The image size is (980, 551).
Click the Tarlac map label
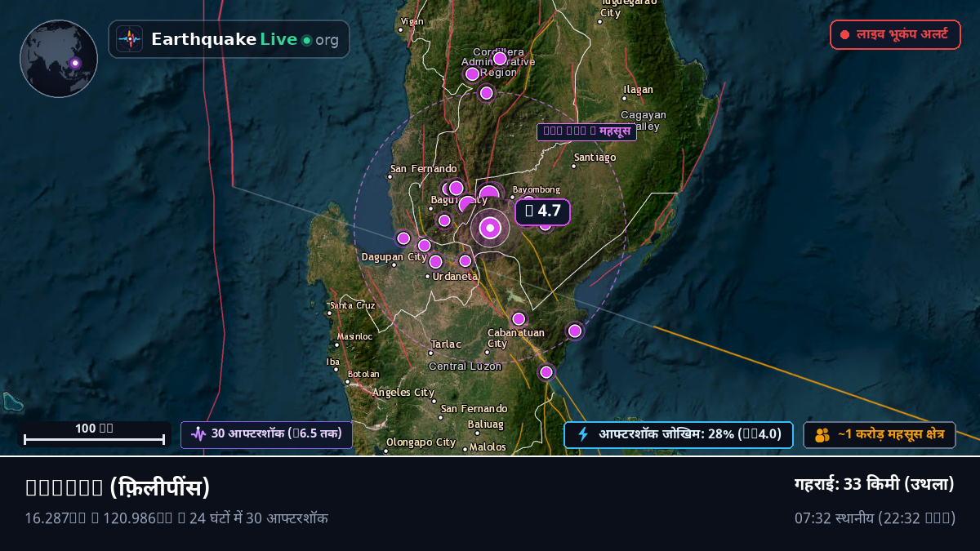tap(446, 344)
